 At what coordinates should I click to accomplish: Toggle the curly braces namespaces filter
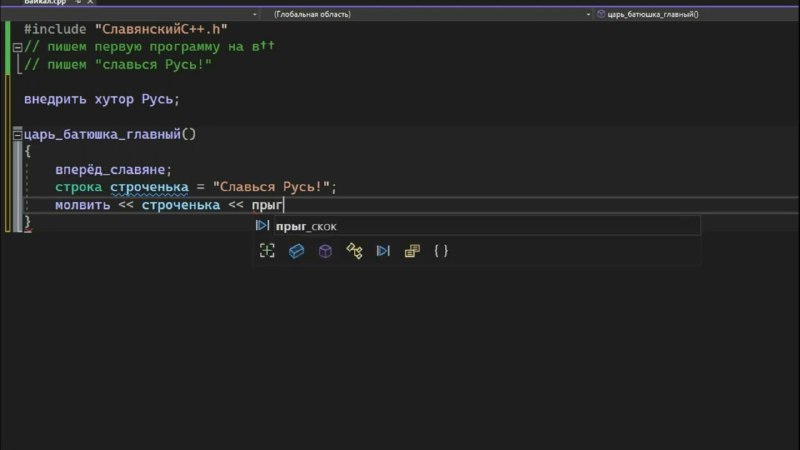(x=441, y=251)
